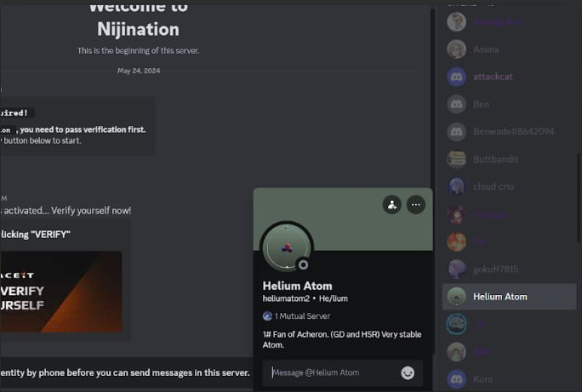Open the three-dot options menu on the profile card

pyautogui.click(x=416, y=205)
